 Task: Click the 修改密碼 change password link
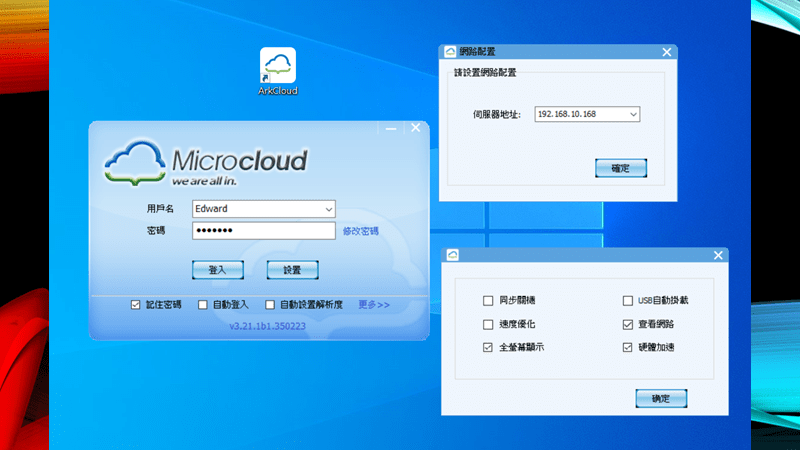click(x=361, y=231)
